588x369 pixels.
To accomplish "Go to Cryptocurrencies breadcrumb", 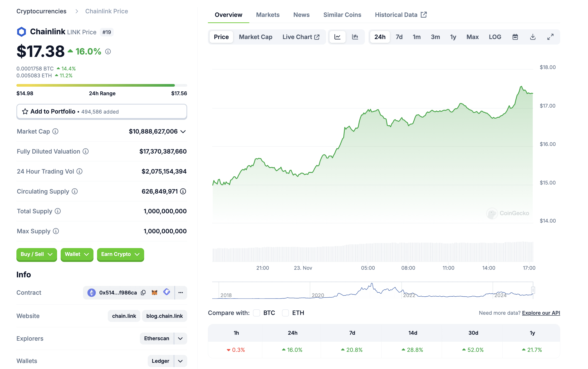I will [x=41, y=11].
